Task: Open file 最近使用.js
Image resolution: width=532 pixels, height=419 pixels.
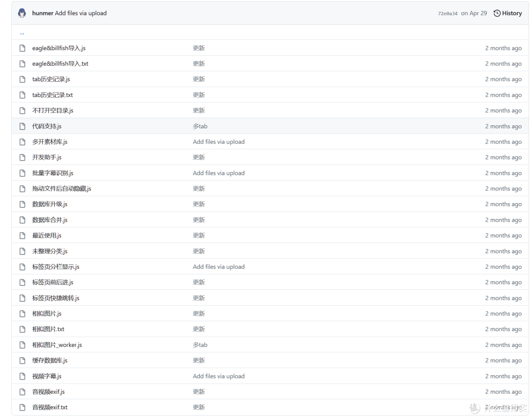Action: click(x=47, y=236)
